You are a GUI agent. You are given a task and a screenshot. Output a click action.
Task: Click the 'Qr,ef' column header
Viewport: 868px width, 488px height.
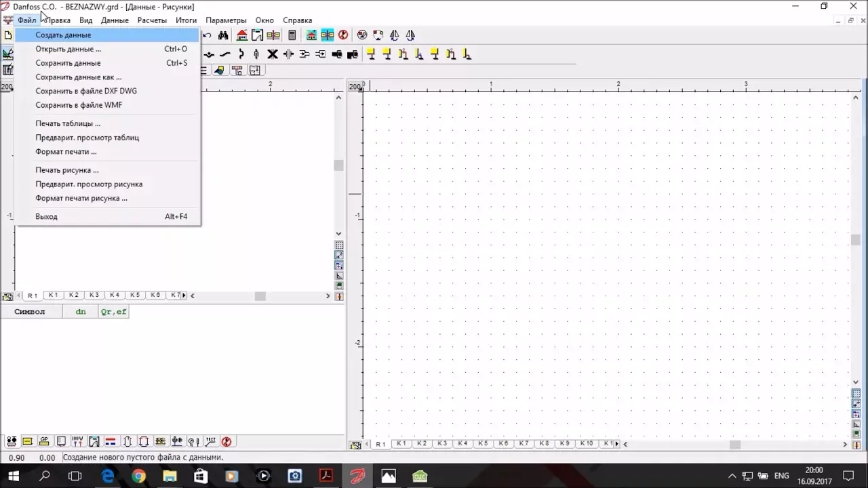tap(113, 312)
